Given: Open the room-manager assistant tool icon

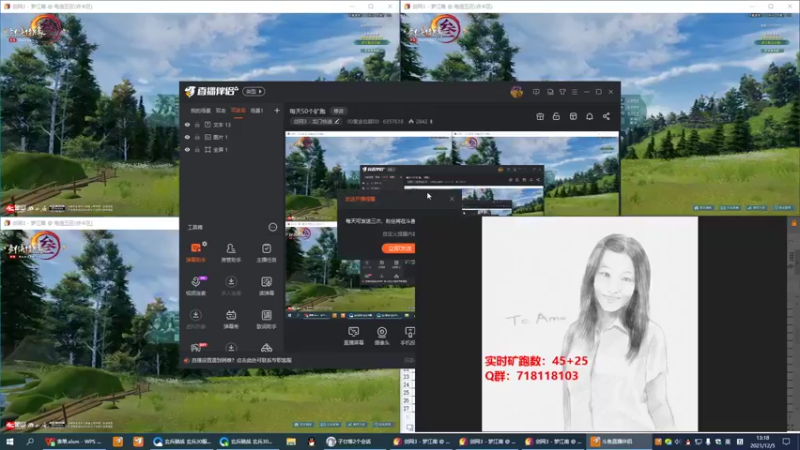Looking at the screenshot, I should pos(231,253).
